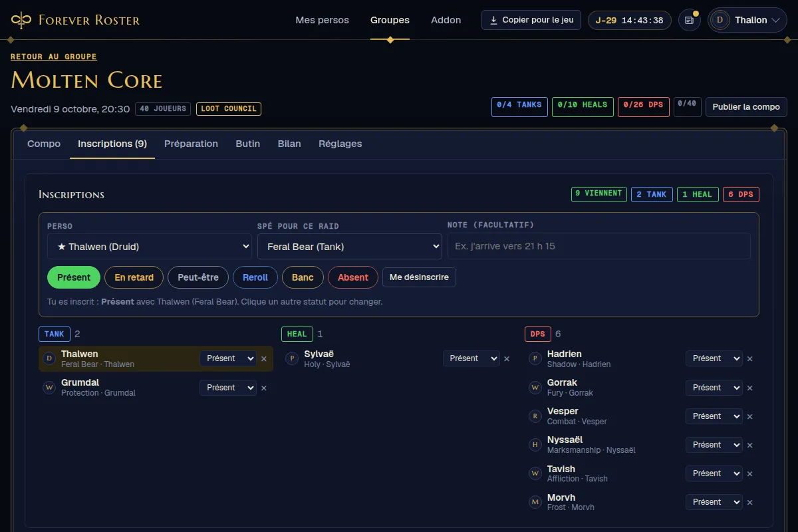Click Thalion's avatar badge in header
Screen dimensions: 798x532
[x=719, y=20]
